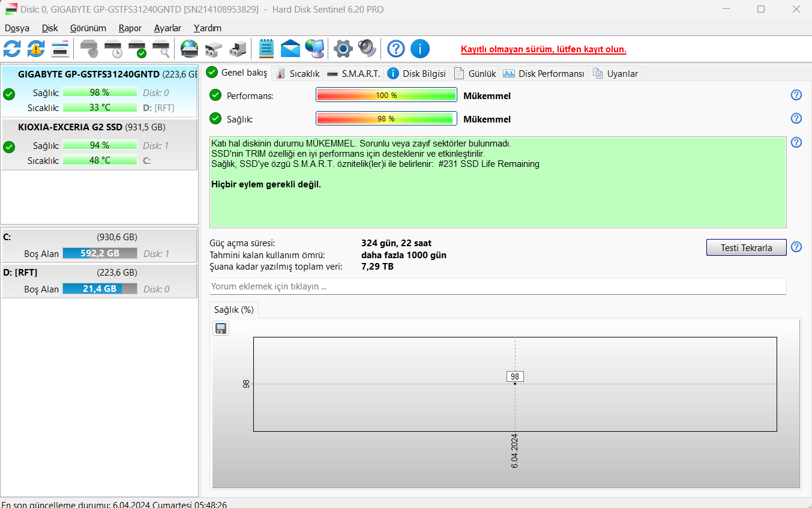812x508 pixels.
Task: Click the 6.04.2024 date label on chart
Action: (x=515, y=450)
